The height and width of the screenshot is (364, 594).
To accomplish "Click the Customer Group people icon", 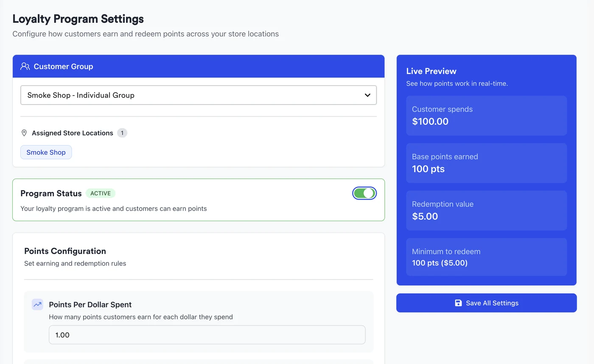I will pyautogui.click(x=25, y=66).
